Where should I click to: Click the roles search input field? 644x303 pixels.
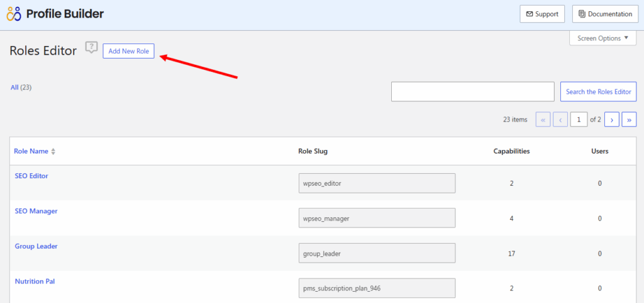coord(472,91)
